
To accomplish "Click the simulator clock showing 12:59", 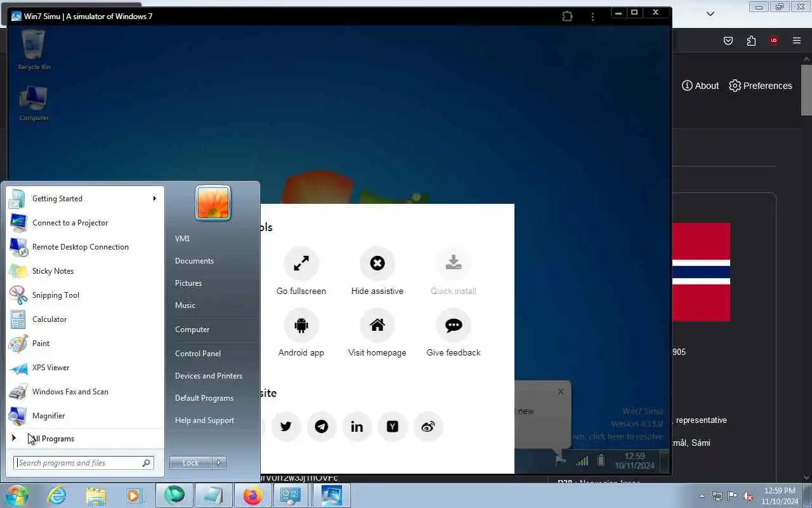I will (x=634, y=460).
